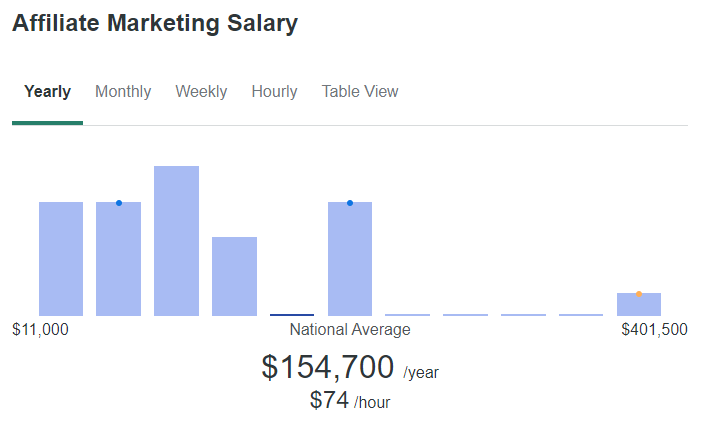Click the $401,500 maximum label
Screen dimensions: 706x429
click(654, 330)
